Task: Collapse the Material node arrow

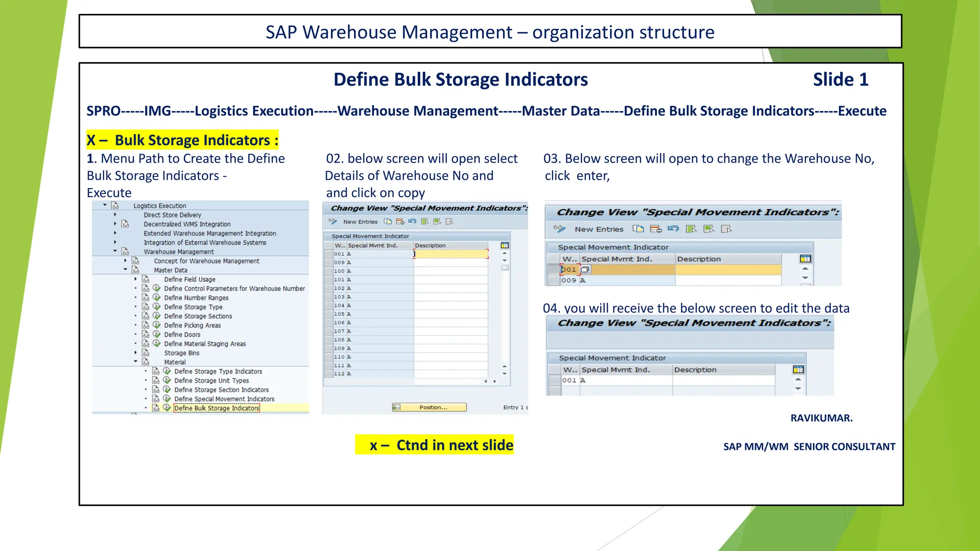Action: coord(135,362)
